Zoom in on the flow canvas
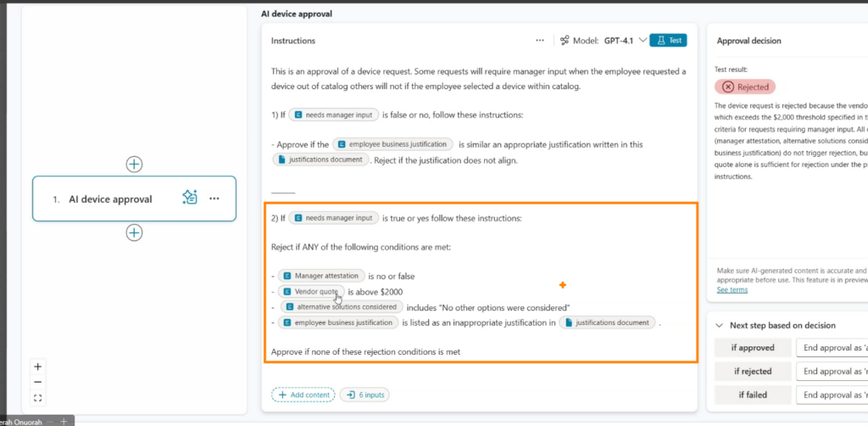 tap(38, 367)
